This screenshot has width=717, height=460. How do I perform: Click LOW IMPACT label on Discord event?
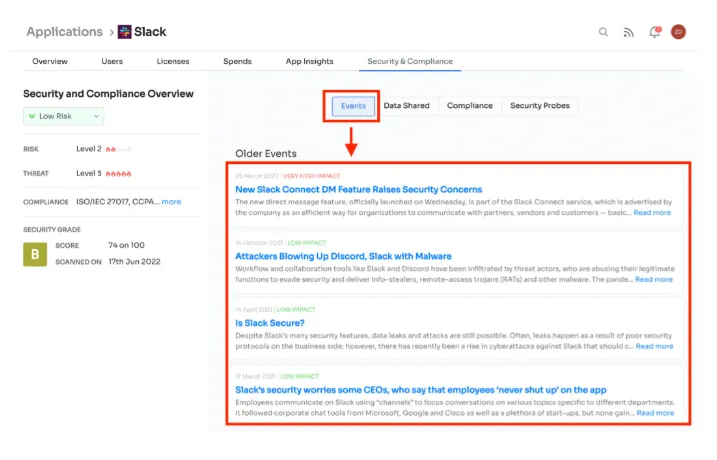[x=307, y=243]
